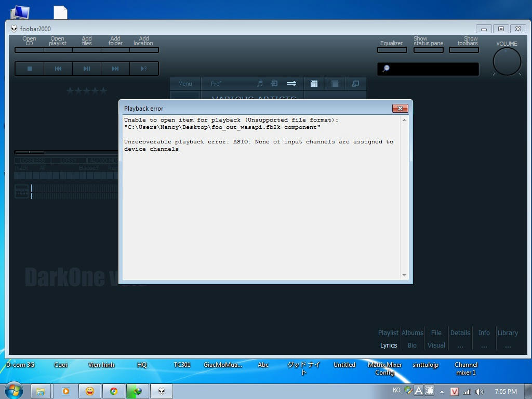This screenshot has height=399, width=532.
Task: Click the enter-box arrow icon
Action: pyautogui.click(x=274, y=84)
